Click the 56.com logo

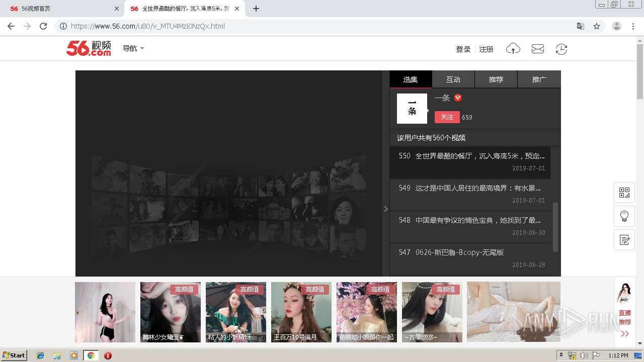tap(89, 48)
